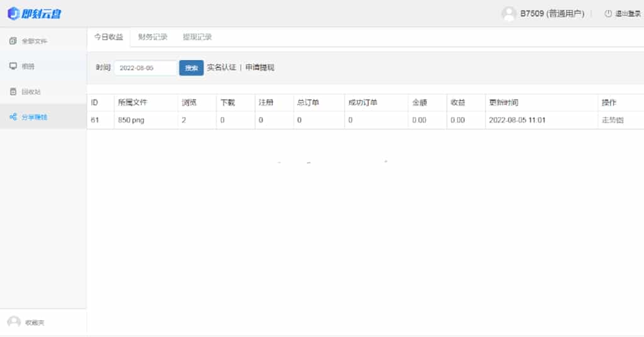
Task: Click the 收益 column header
Action: pyautogui.click(x=466, y=102)
